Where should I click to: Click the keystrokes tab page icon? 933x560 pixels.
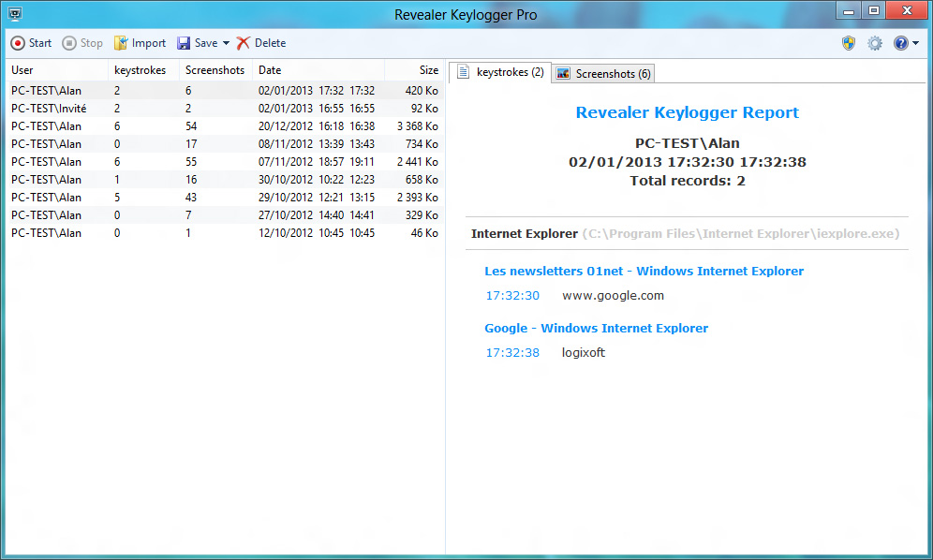click(x=462, y=72)
